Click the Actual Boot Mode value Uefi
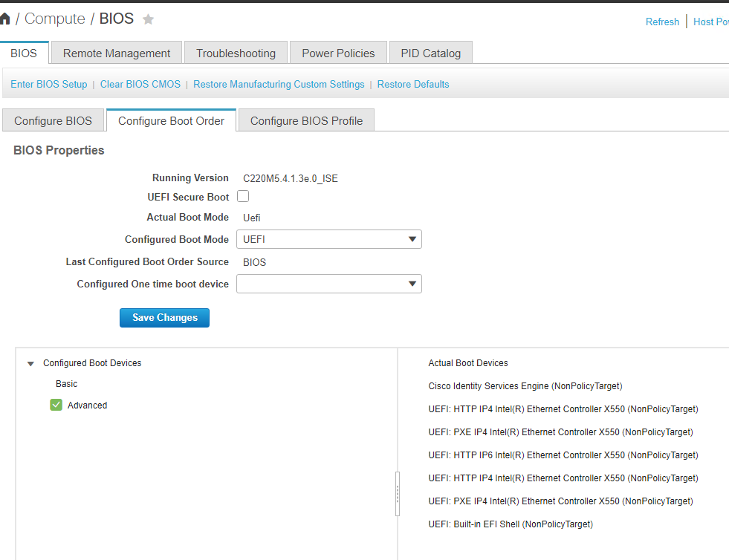729x560 pixels. tap(251, 218)
